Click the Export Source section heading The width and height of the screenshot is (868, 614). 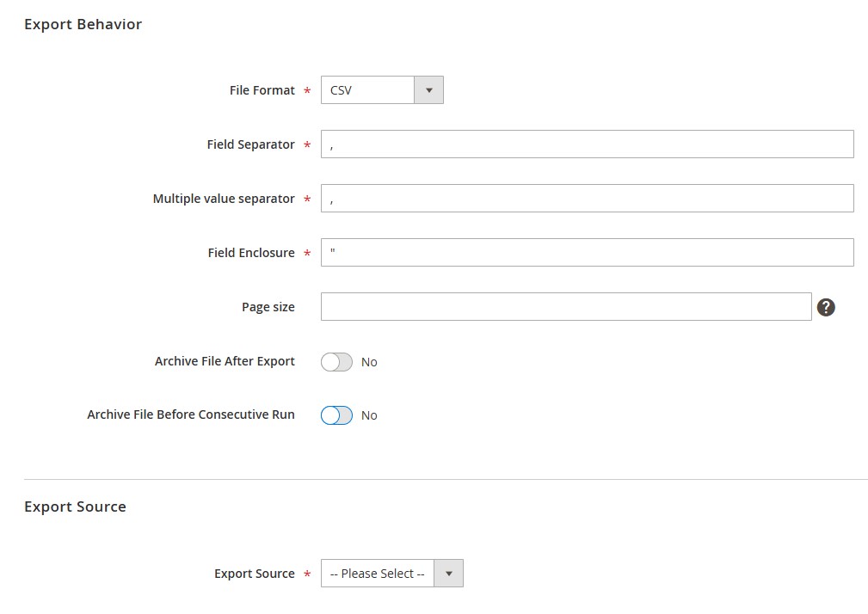pyautogui.click(x=75, y=507)
